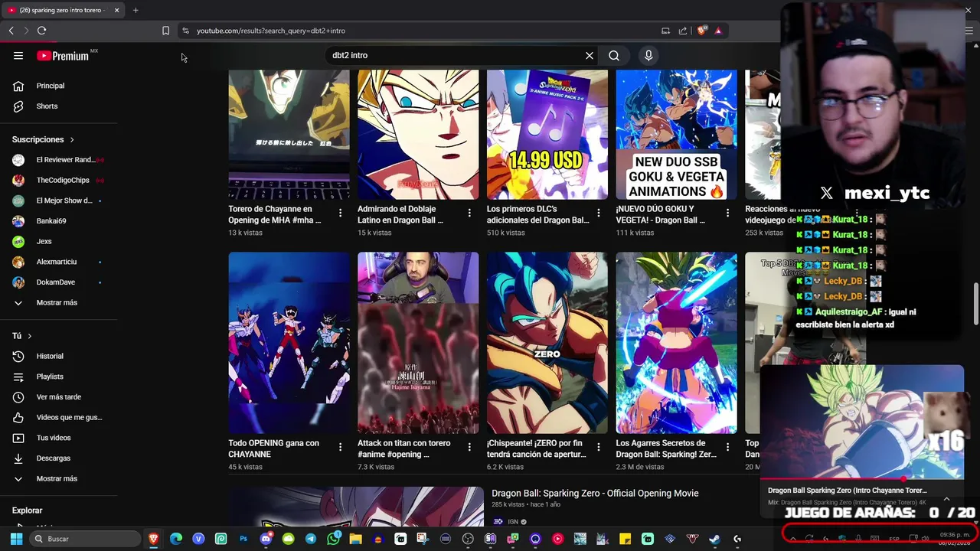980x551 pixels.
Task: Open options for '¡NUEVO DÚO GOKU Y VEGETA!' video
Action: click(x=727, y=213)
